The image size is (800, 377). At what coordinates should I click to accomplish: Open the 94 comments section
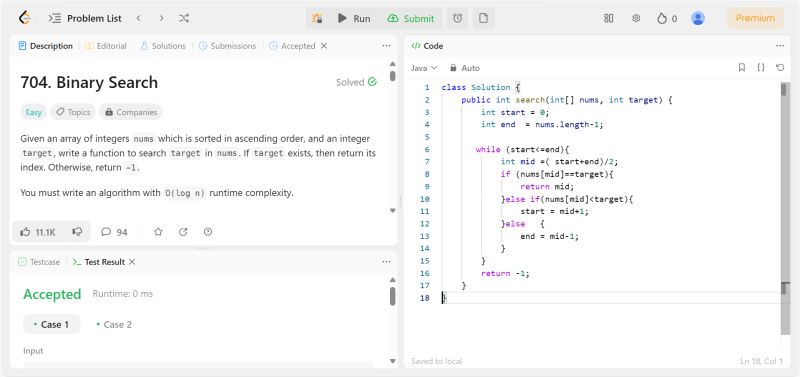114,232
